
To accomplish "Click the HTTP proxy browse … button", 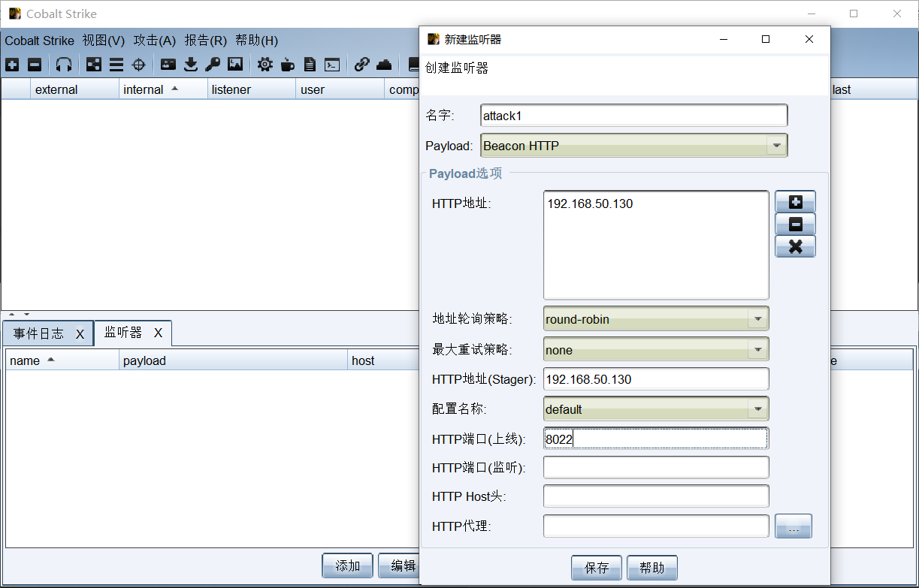I will click(794, 526).
